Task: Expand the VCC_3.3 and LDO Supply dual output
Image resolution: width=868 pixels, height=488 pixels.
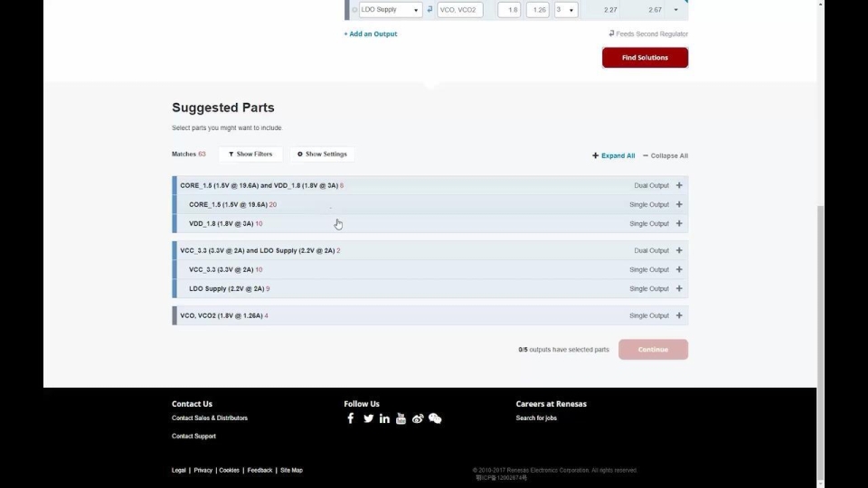Action: (x=679, y=250)
